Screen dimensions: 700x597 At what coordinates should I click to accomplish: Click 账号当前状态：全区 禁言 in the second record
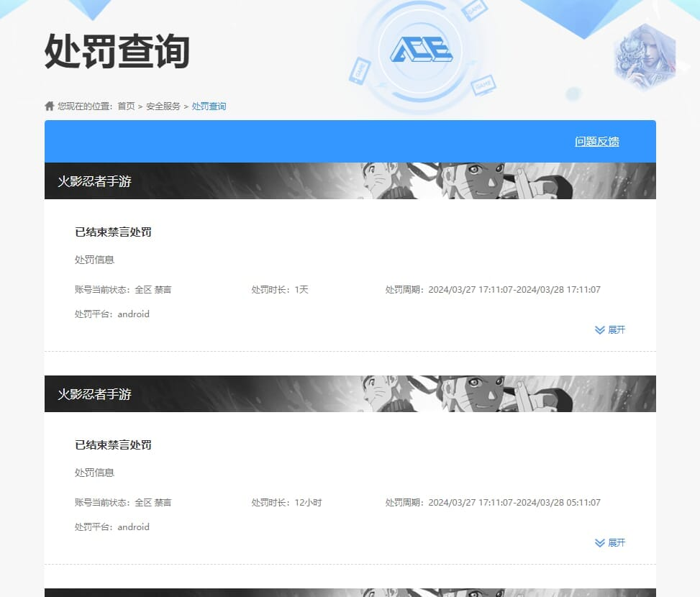pos(123,502)
